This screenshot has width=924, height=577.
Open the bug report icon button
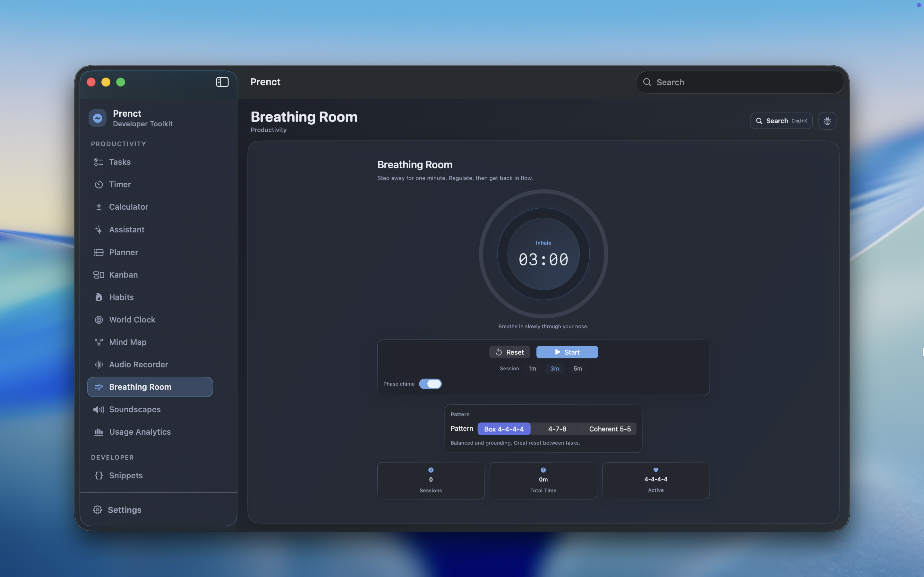[x=827, y=121]
